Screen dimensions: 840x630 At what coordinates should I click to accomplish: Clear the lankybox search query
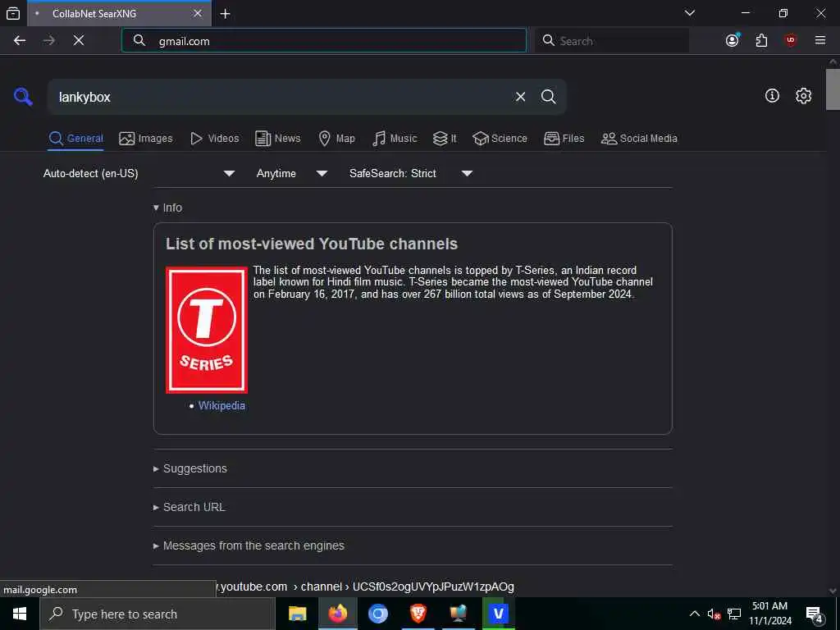pyautogui.click(x=520, y=97)
